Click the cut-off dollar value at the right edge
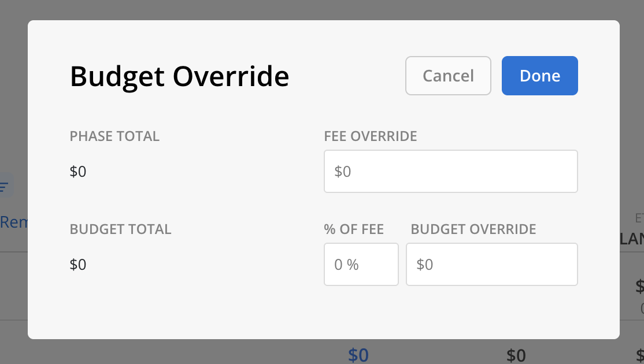The height and width of the screenshot is (364, 644). point(639,287)
